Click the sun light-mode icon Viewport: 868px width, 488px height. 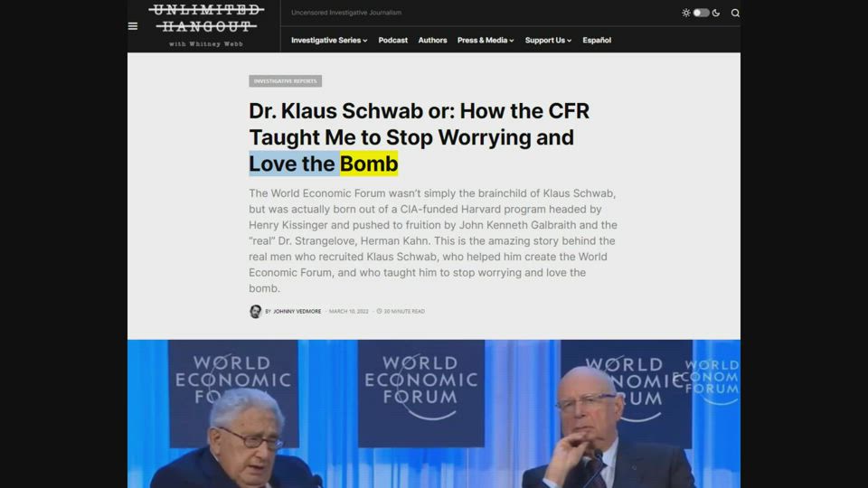[x=686, y=13]
